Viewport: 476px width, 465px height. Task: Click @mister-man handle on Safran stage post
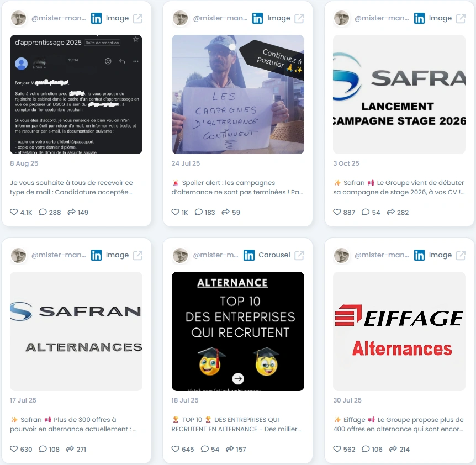[x=382, y=18]
